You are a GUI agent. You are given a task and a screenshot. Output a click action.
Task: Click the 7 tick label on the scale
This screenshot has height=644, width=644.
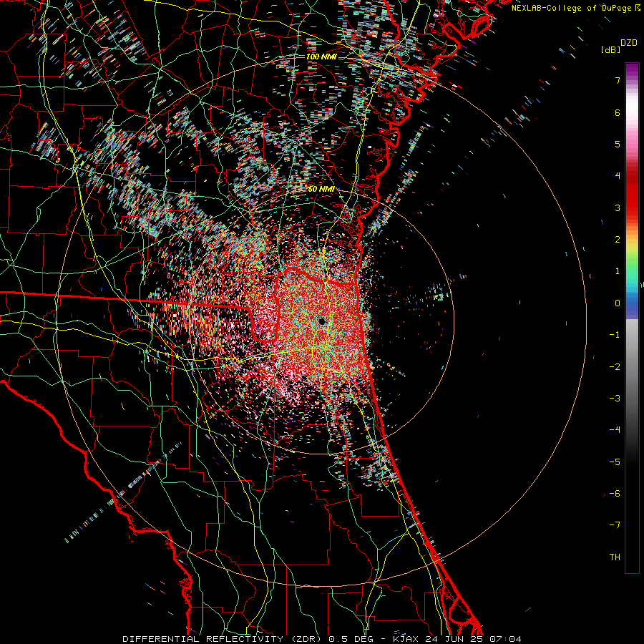tap(618, 80)
